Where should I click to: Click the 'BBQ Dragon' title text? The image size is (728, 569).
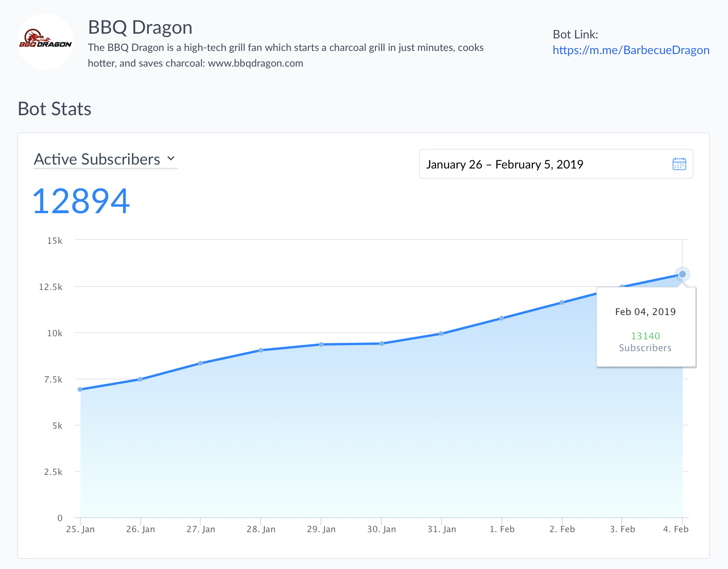[x=140, y=27]
